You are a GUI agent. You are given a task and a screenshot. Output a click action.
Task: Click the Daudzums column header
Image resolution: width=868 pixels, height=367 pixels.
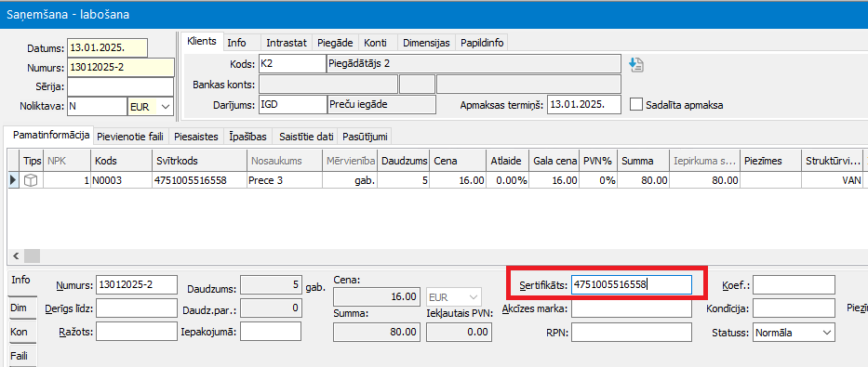(405, 161)
